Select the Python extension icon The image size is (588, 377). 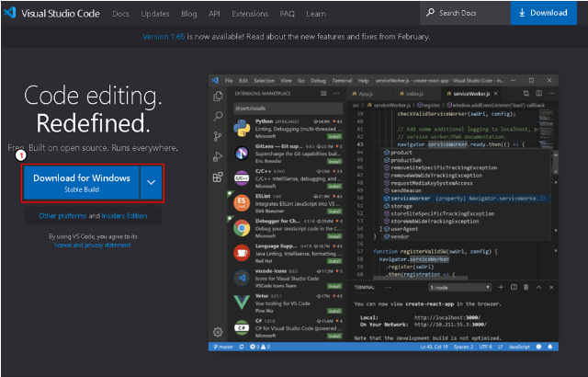tap(242, 128)
